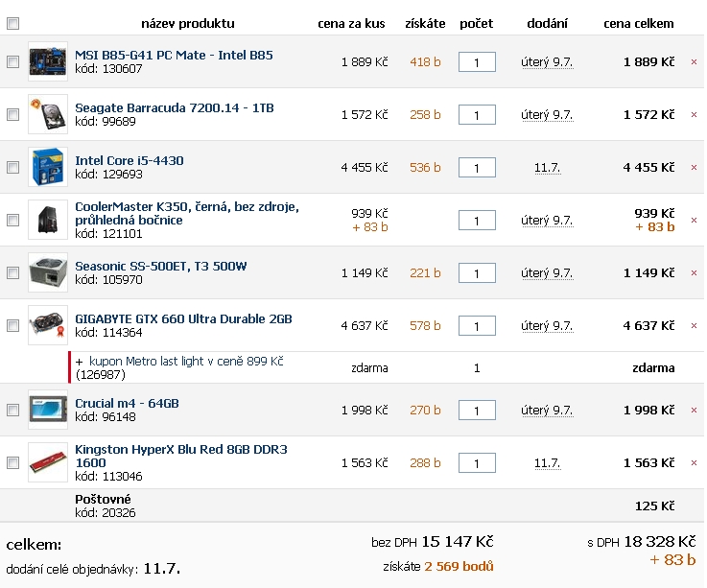The width and height of the screenshot is (707, 588).
Task: Click 's DPH 18 328 Kč' total
Action: point(642,542)
